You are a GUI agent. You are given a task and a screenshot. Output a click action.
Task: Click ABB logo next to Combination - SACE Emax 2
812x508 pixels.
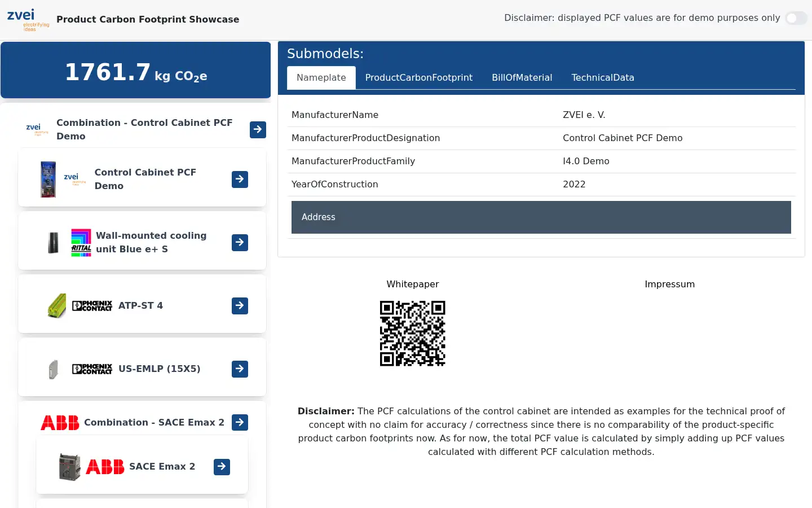60,423
